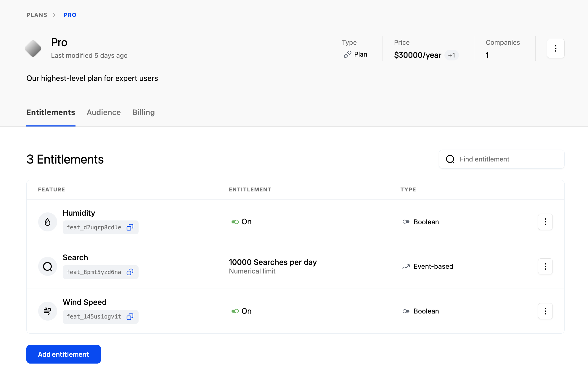Click the Wind Speed feature icon
This screenshot has width=588, height=384.
48,311
